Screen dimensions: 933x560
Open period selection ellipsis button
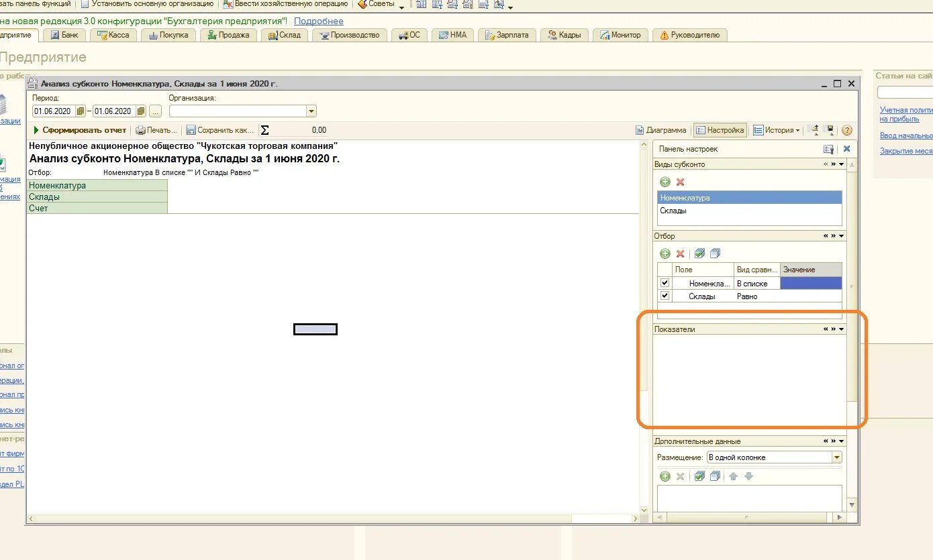point(156,111)
